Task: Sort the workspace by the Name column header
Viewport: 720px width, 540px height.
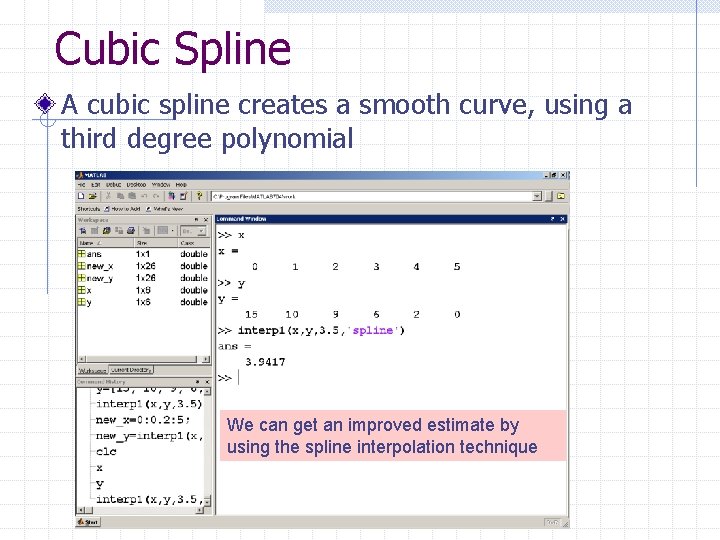Action: tap(105, 242)
